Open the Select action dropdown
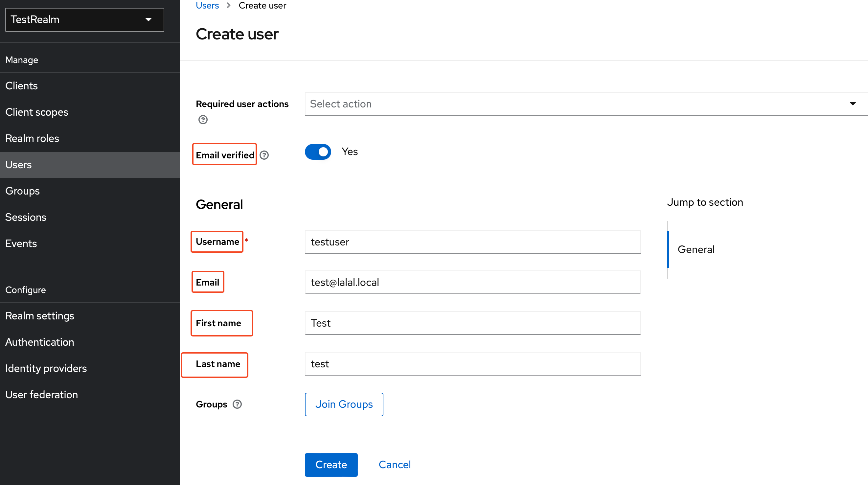 pyautogui.click(x=586, y=104)
